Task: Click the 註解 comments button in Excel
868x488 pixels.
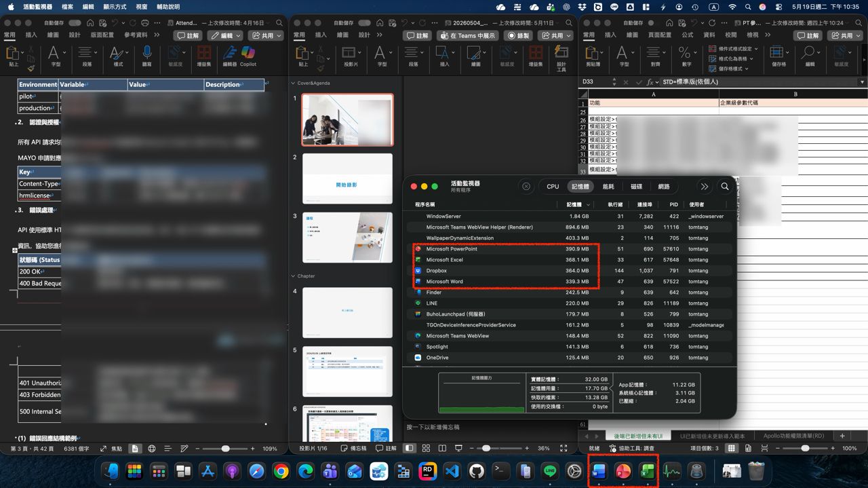Action: click(x=808, y=35)
